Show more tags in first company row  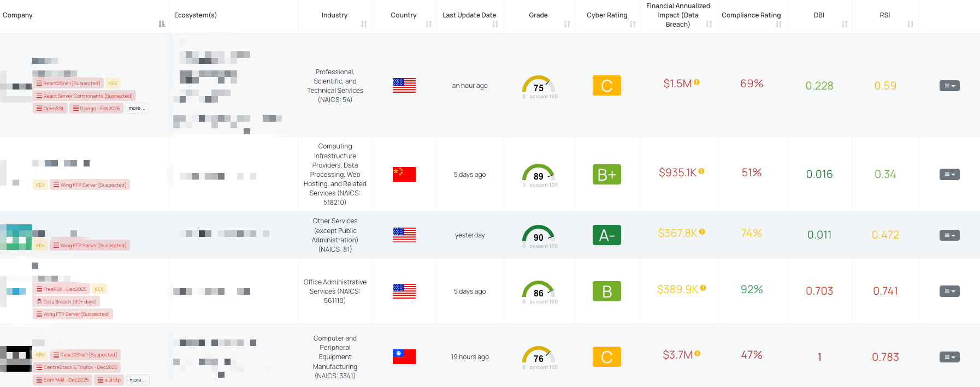pyautogui.click(x=137, y=108)
